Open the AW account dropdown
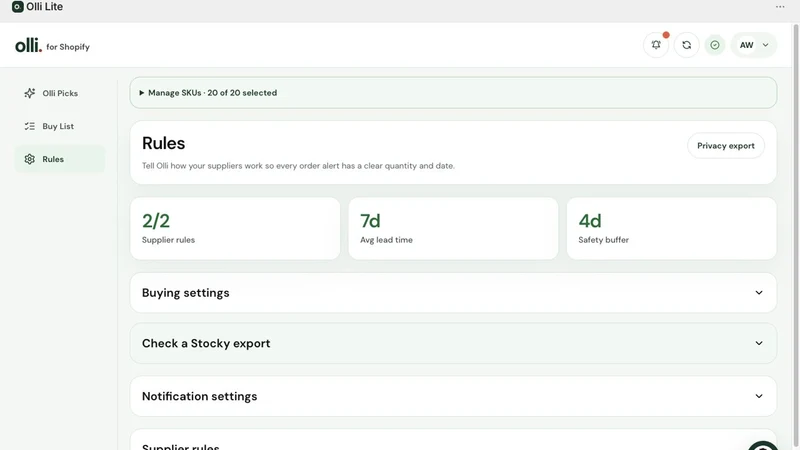800x450 pixels. [754, 45]
